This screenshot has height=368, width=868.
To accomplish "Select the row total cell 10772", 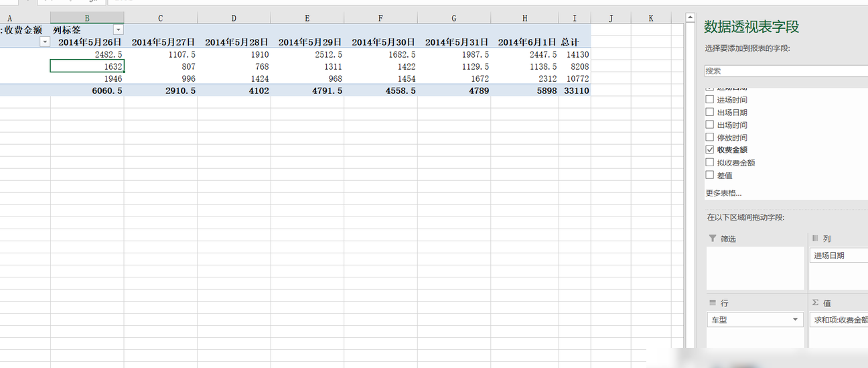I will 575,78.
